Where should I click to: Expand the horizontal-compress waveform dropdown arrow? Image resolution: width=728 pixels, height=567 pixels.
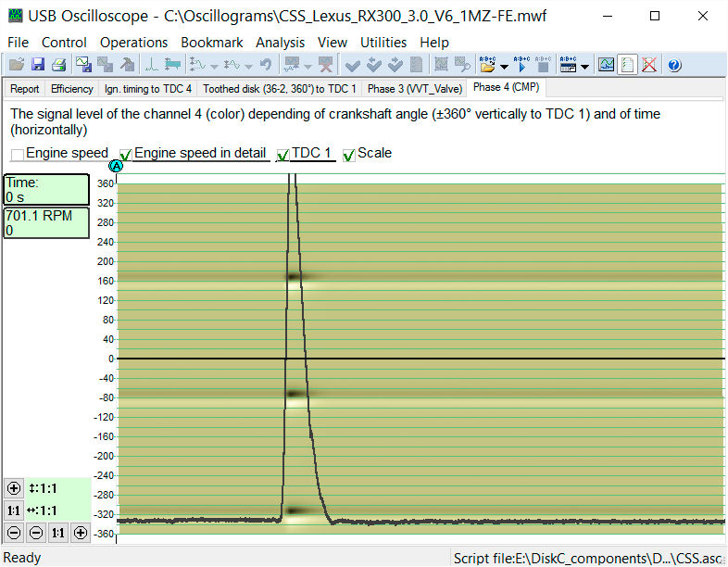click(x=248, y=67)
